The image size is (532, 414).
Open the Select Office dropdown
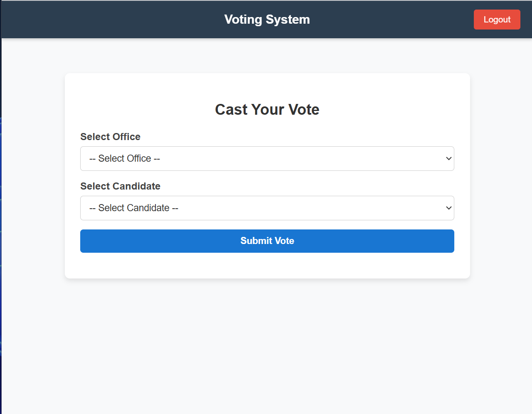[x=267, y=158]
